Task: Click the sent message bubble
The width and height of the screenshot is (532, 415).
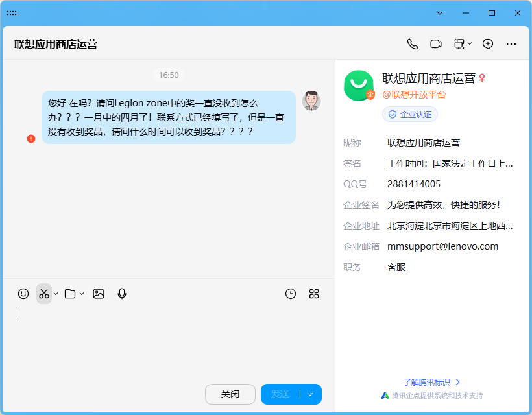Action: click(x=169, y=117)
